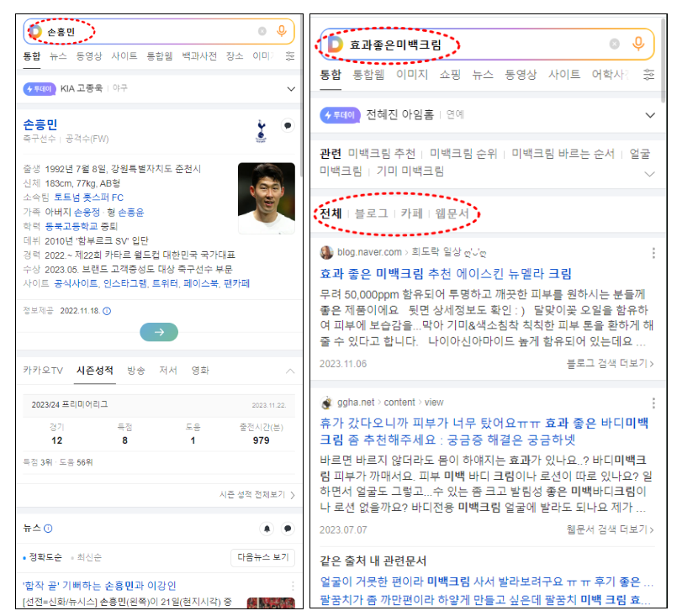Open the 트위터 link
The height and width of the screenshot is (616, 677).
coord(166,283)
